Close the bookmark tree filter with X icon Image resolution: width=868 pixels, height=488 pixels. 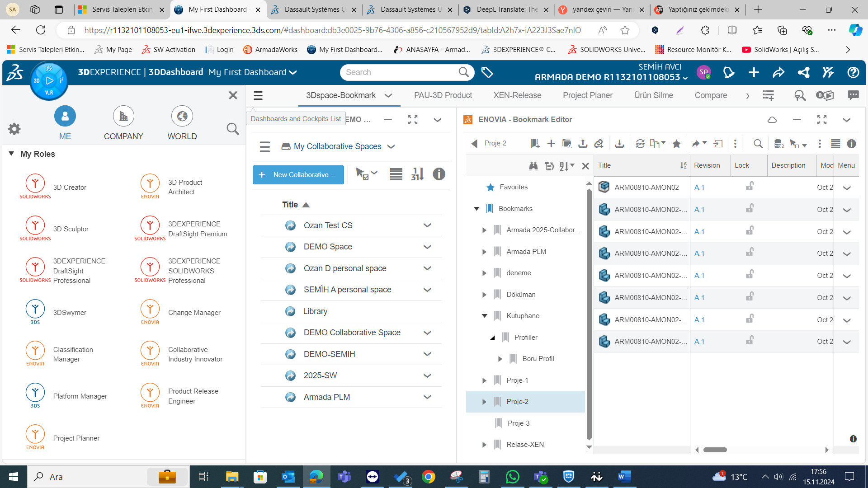point(585,166)
